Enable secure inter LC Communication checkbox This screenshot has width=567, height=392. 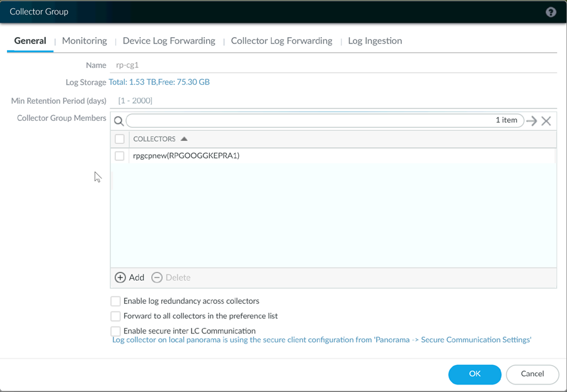tap(116, 331)
